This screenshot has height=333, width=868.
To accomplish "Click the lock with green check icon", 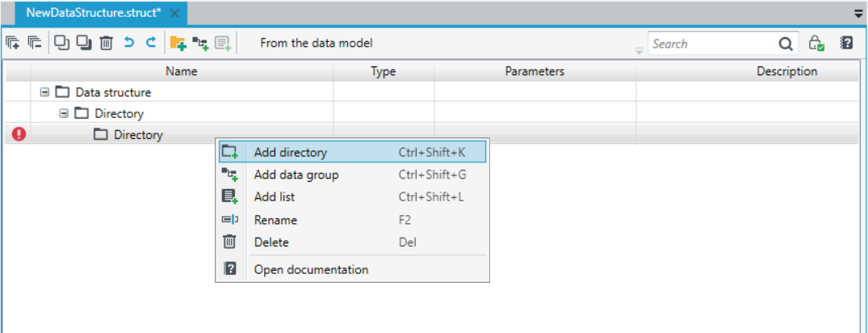I will coord(816,43).
